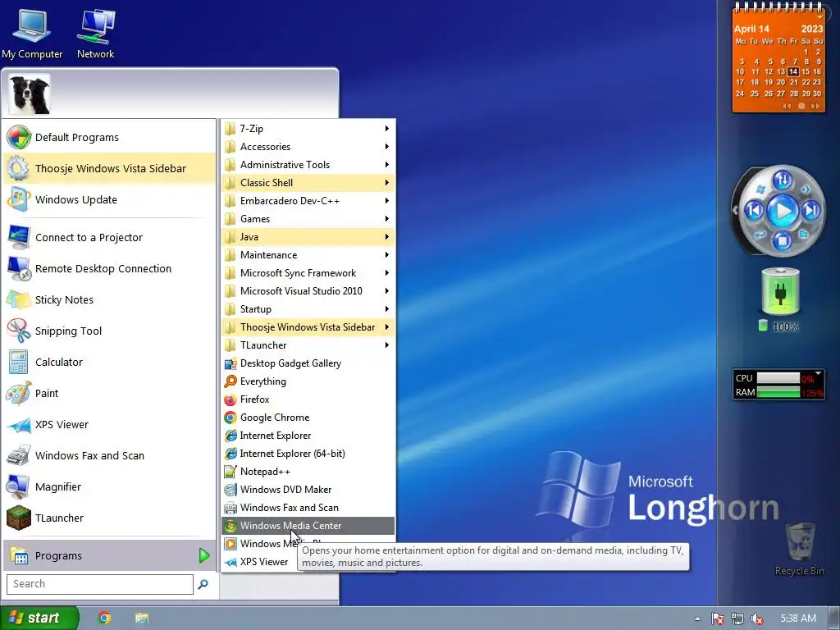Image resolution: width=840 pixels, height=630 pixels.
Task: Open the Startup folder submenu
Action: click(x=308, y=308)
